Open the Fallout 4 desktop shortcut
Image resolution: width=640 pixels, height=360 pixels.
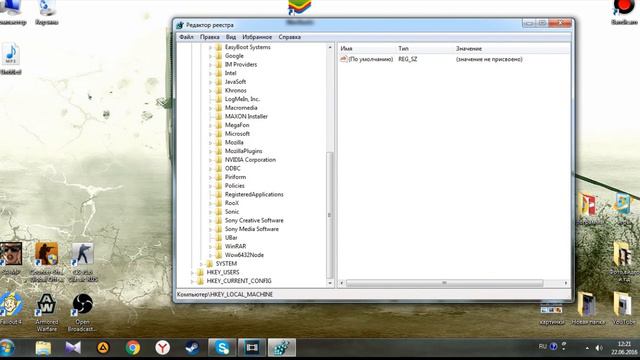pyautogui.click(x=11, y=309)
